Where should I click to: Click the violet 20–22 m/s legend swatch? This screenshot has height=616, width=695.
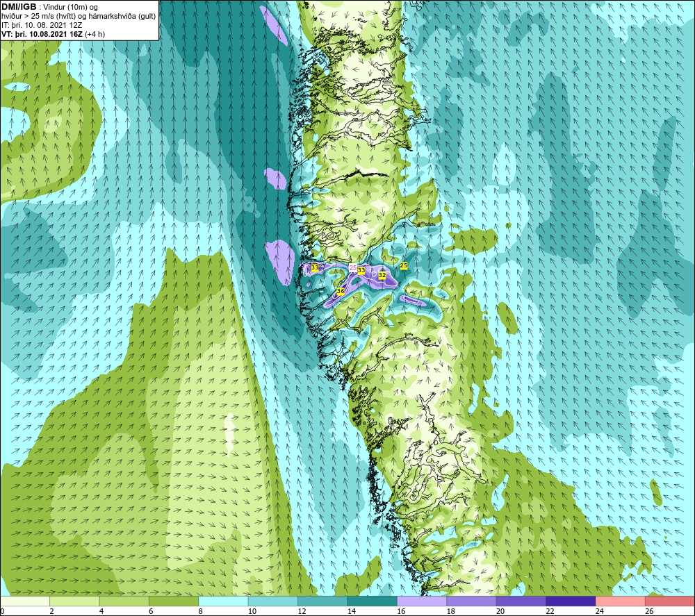[x=521, y=601]
